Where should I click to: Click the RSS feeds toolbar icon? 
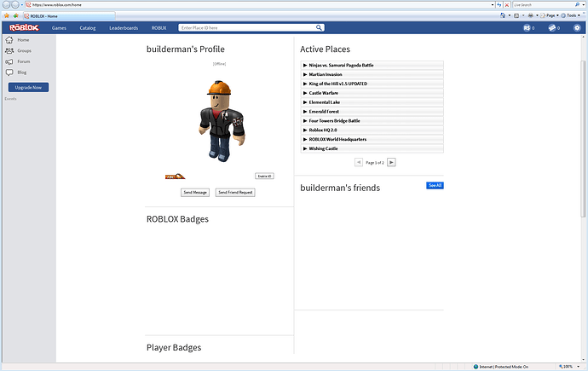[516, 15]
